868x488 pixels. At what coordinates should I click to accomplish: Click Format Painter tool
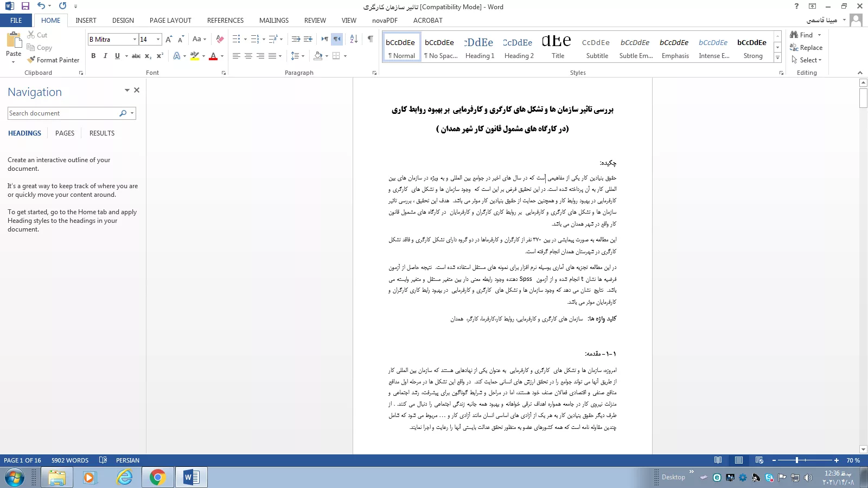tap(53, 60)
